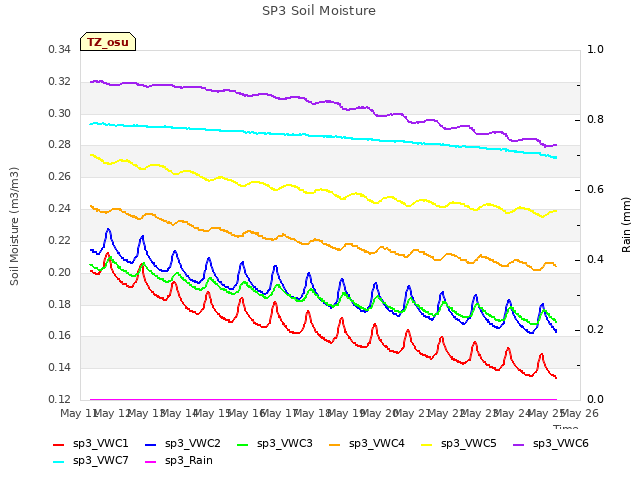
Task: Select the sp3_VWC7 legend label
Action: point(100,460)
